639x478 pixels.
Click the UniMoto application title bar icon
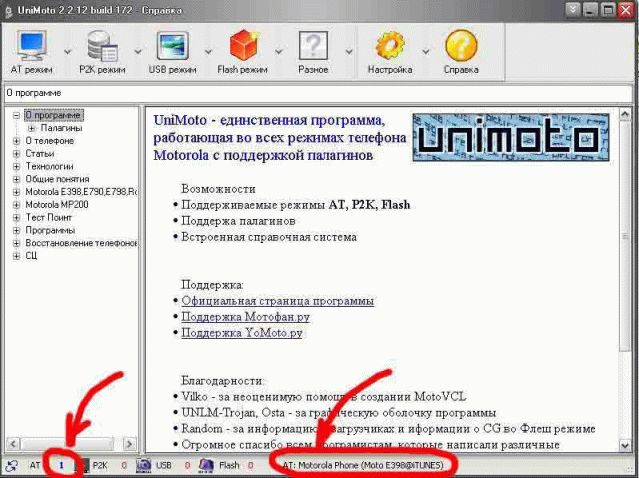(x=8, y=11)
